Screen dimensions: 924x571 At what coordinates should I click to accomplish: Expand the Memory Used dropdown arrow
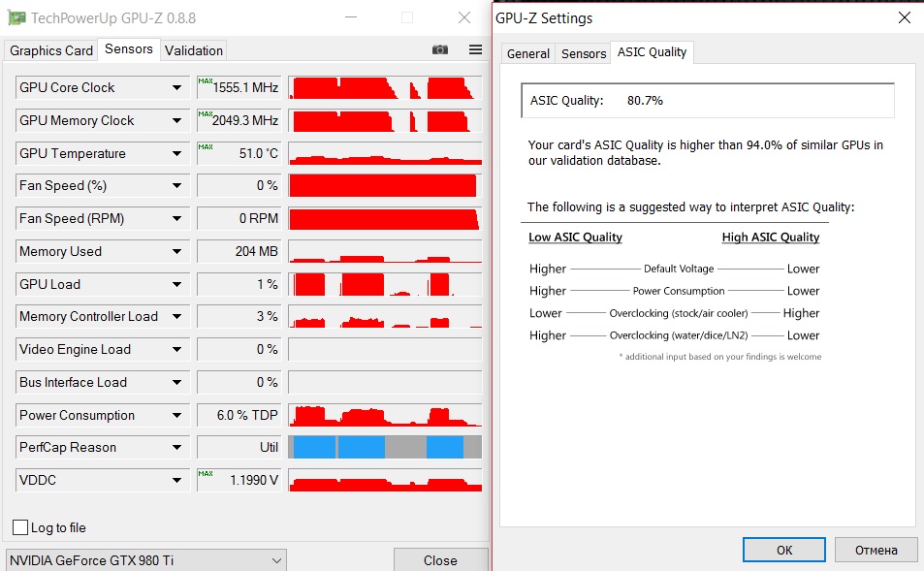tap(176, 252)
